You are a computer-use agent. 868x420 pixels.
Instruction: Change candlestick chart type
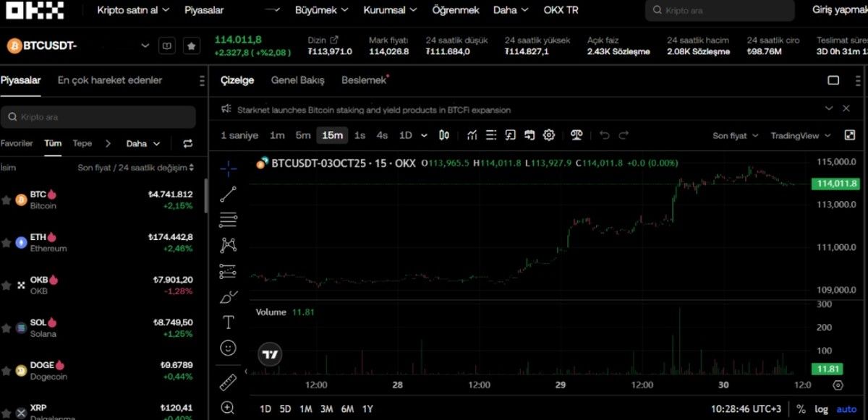[x=444, y=135]
